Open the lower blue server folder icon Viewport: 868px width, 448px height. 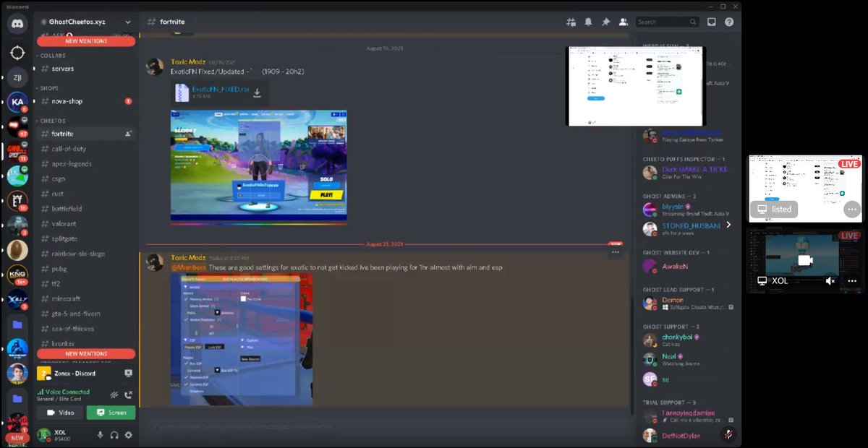click(17, 398)
